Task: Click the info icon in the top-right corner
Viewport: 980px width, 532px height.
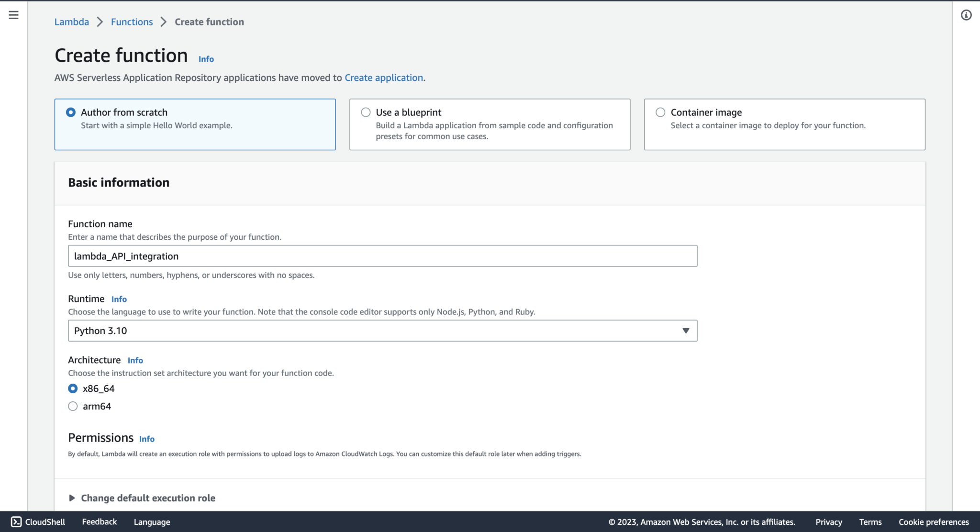Action: (x=967, y=15)
